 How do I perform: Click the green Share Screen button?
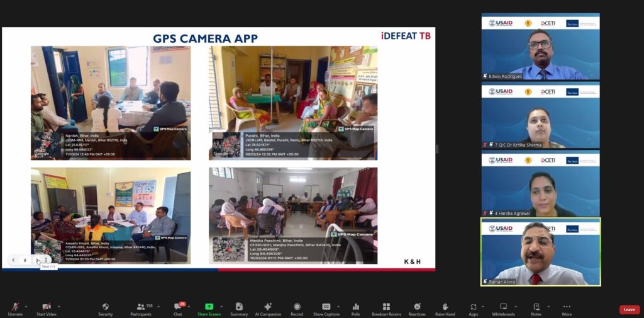(209, 308)
